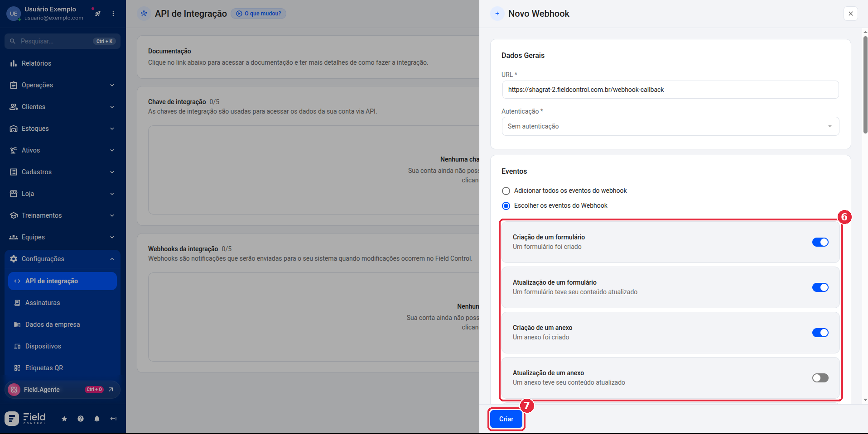Click the Estoques warehouse icon
This screenshot has width=868, height=434.
(14, 129)
